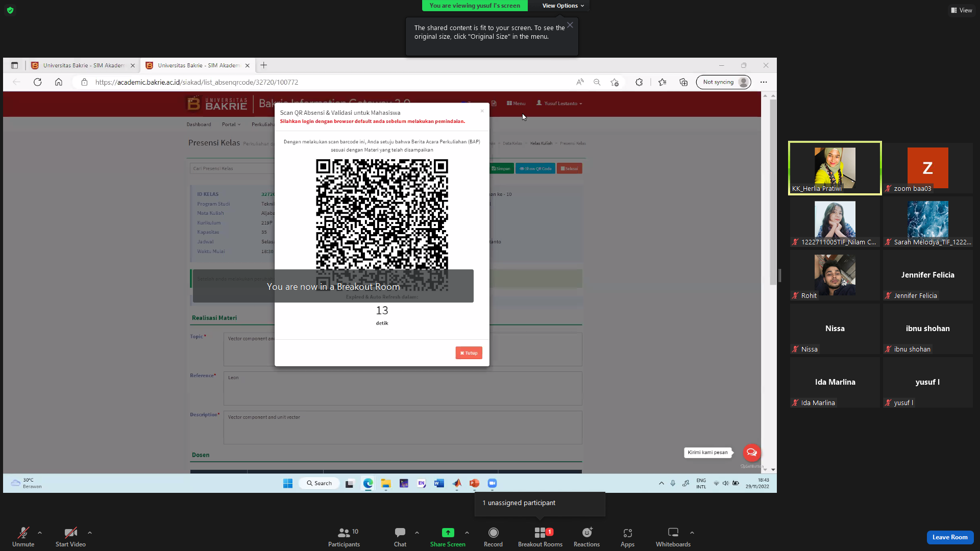Click the Windows Start button
Viewport: 980px width, 551px height.
pos(288,484)
